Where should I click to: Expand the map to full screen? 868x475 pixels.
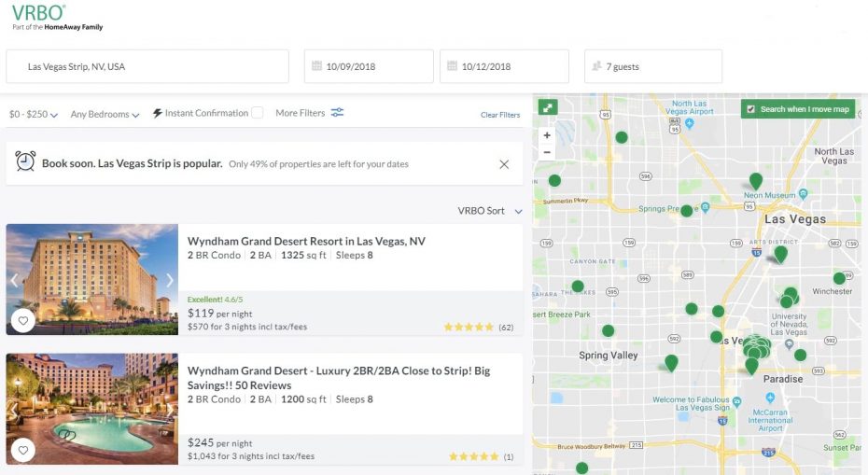(x=548, y=107)
